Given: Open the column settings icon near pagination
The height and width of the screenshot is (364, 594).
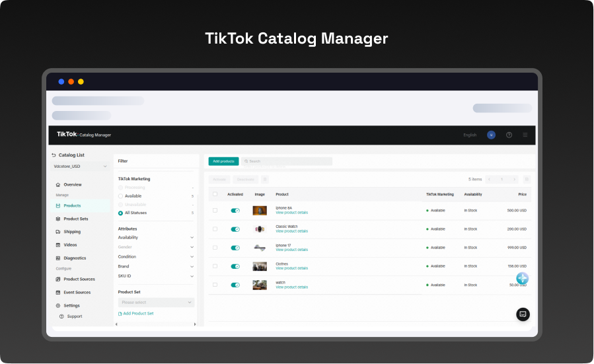Looking at the screenshot, I should pyautogui.click(x=527, y=179).
